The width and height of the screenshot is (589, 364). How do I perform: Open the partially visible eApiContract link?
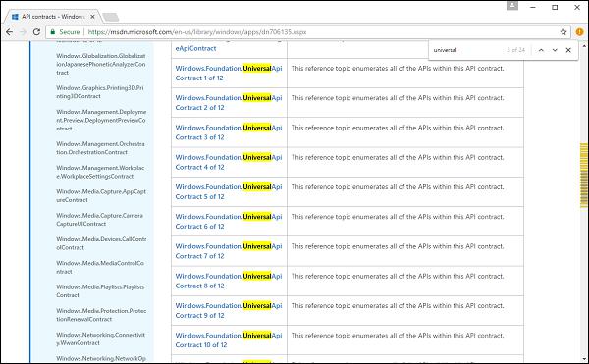(195, 48)
